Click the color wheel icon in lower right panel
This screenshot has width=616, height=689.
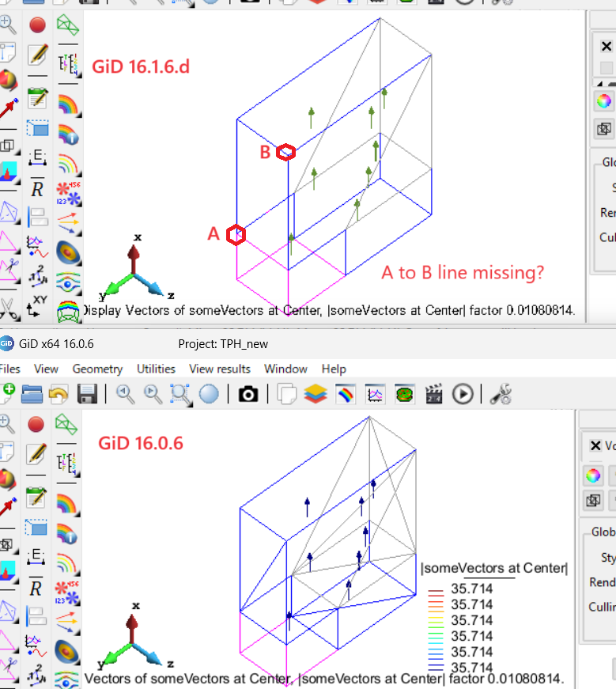tap(593, 475)
